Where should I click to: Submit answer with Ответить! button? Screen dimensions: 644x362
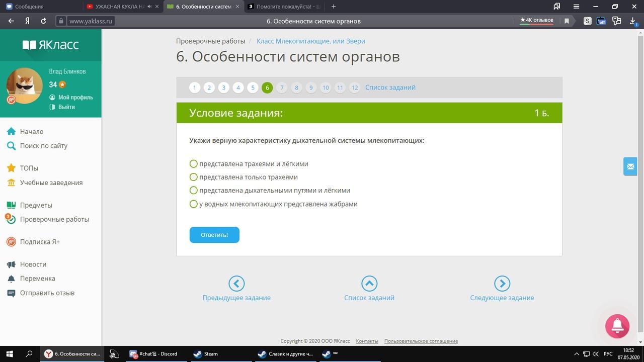pyautogui.click(x=214, y=235)
